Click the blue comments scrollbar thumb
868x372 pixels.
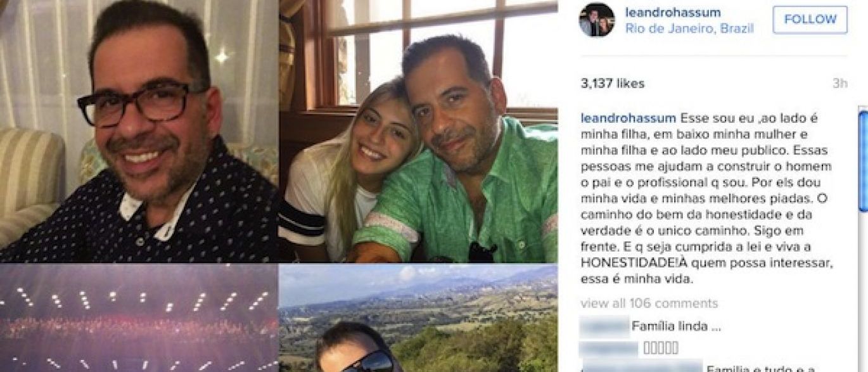(x=863, y=161)
